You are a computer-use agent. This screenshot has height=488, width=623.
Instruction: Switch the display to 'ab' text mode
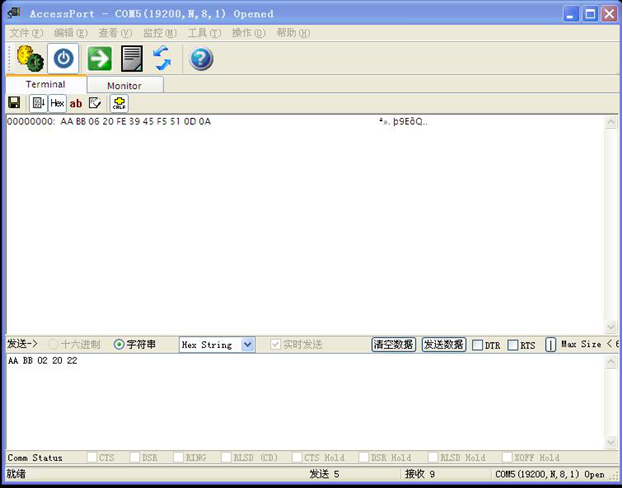click(76, 103)
